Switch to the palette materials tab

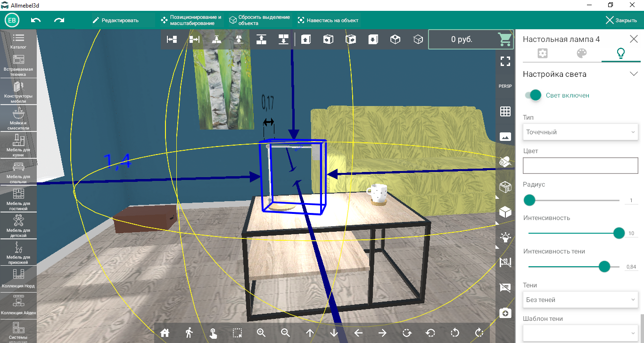point(582,53)
